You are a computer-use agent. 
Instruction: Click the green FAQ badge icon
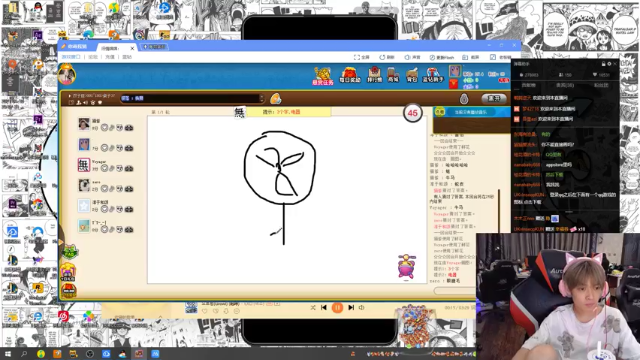69,252
